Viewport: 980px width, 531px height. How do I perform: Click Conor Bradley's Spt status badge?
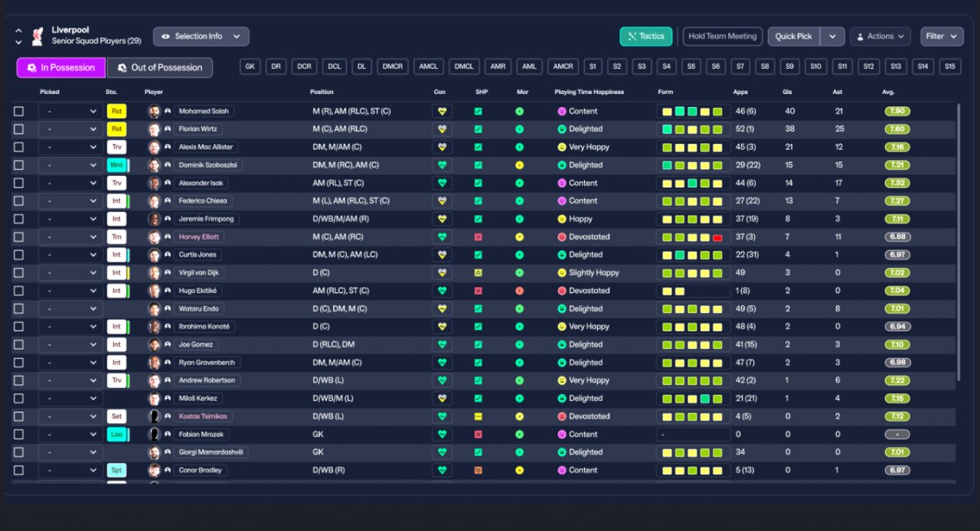pos(116,471)
